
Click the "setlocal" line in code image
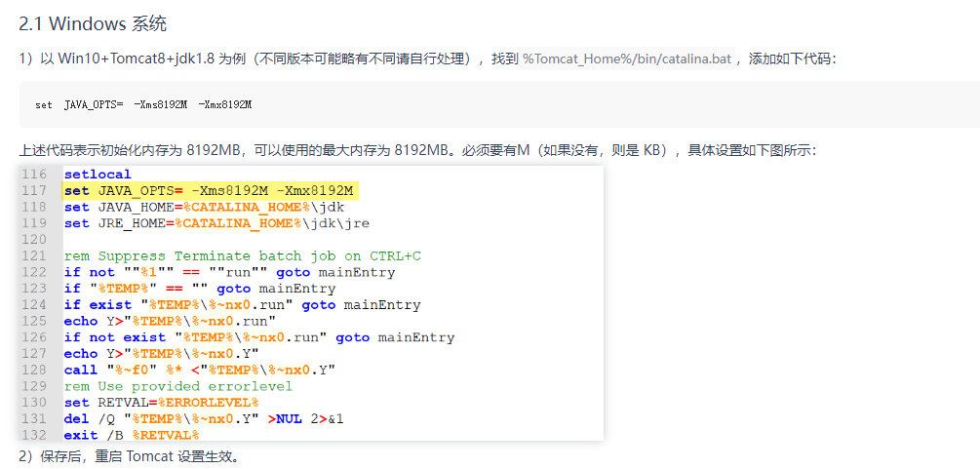(98, 175)
